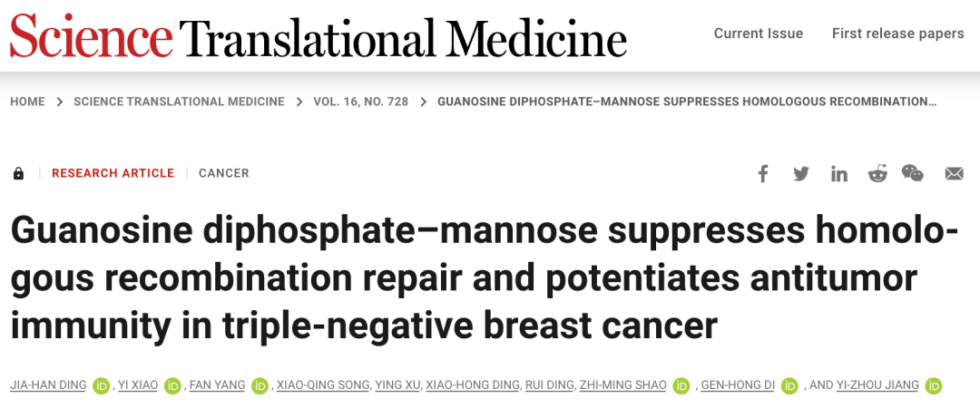Open author Gen-Hong Di's details
This screenshot has height=408, width=980.
738,385
